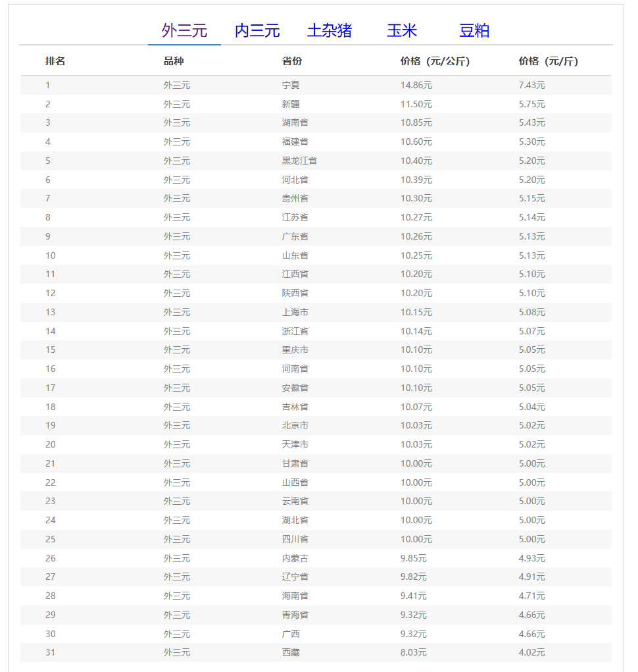Click the 海南省 province cell
Screen dimensions: 638x672
[295, 596]
